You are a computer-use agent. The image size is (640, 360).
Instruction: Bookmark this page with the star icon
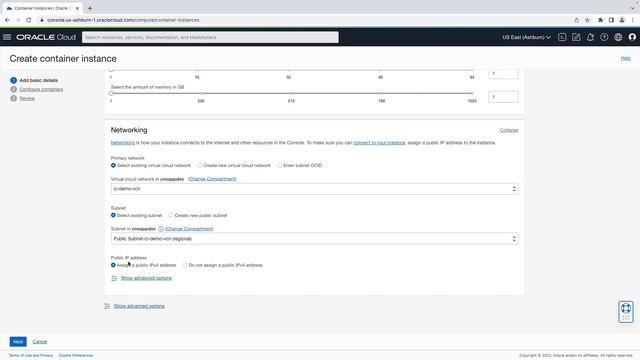pyautogui.click(x=587, y=20)
